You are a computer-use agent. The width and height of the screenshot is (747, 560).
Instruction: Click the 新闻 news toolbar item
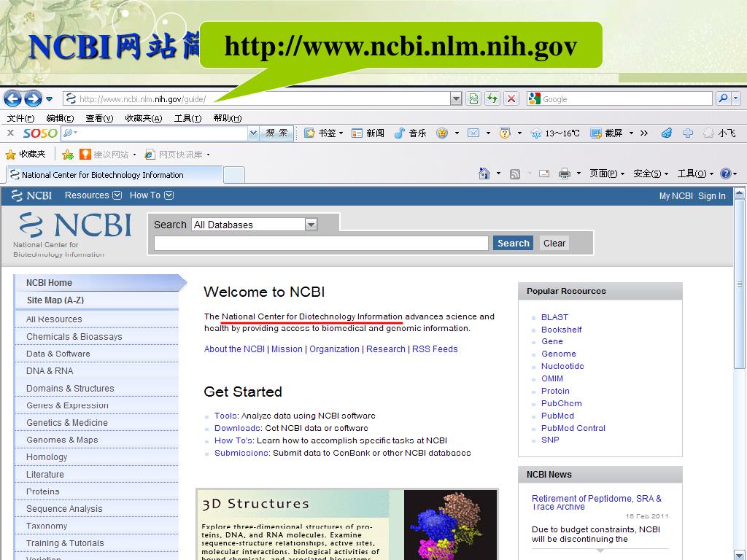tap(368, 133)
